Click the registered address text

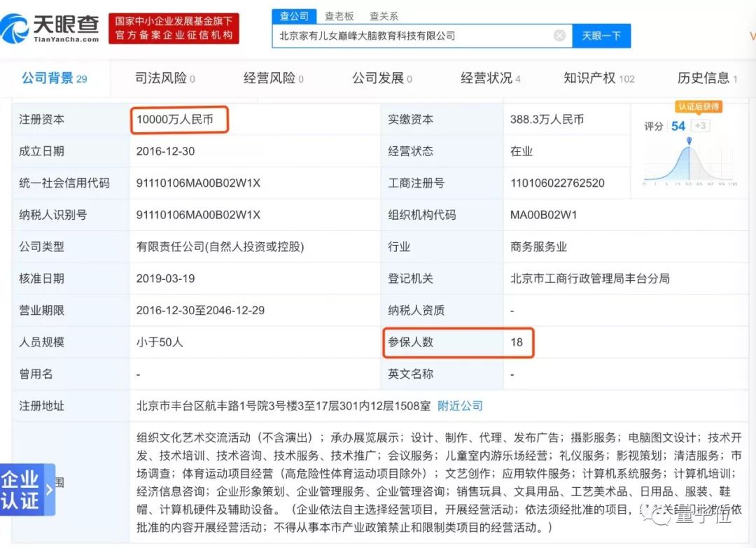(x=283, y=406)
